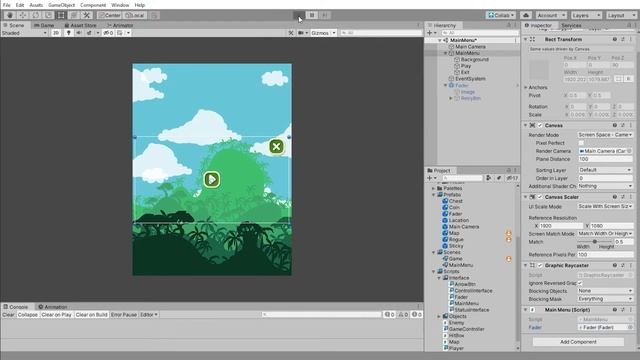Select the Hand tool in the toolbar
This screenshot has height=360, width=640.
coord(10,15)
